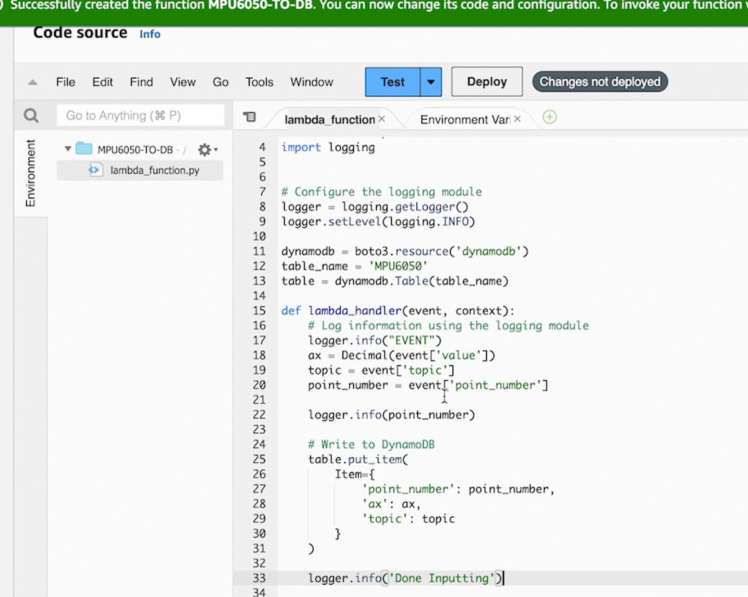748x597 pixels.
Task: Open the Window menu
Action: (x=311, y=82)
